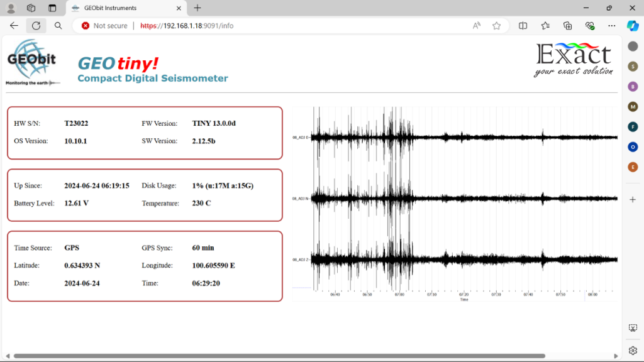Open Split screen view
644x362 pixels.
point(523,26)
